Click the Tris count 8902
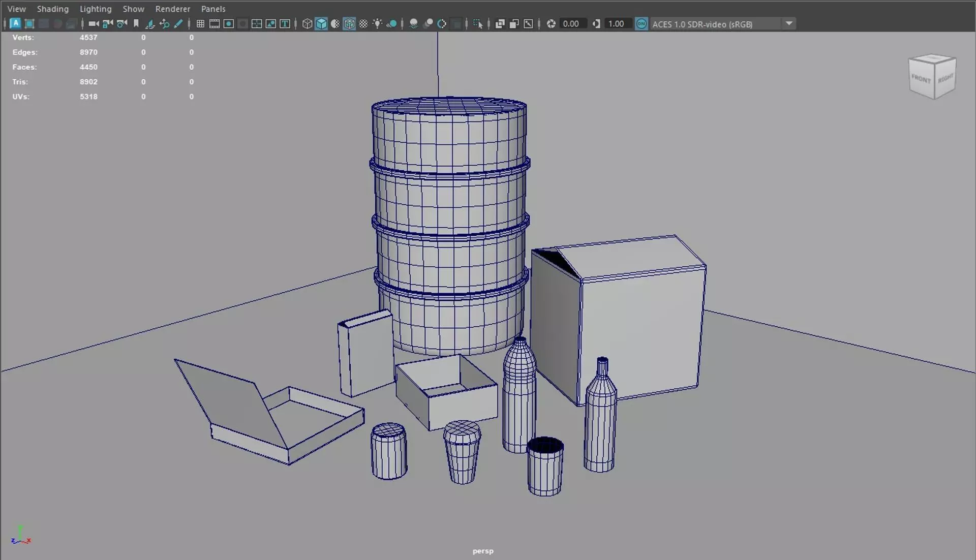The height and width of the screenshot is (560, 976). pyautogui.click(x=88, y=82)
